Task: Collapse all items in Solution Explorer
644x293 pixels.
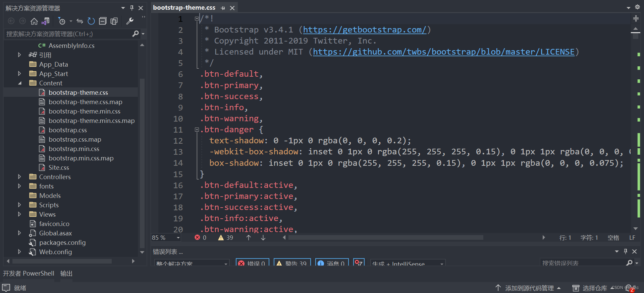Action: tap(103, 21)
